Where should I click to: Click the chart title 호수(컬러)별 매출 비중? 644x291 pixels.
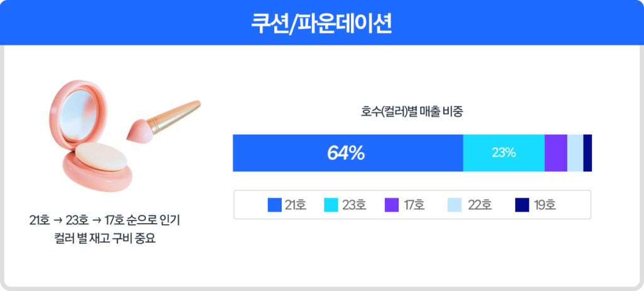point(412,112)
